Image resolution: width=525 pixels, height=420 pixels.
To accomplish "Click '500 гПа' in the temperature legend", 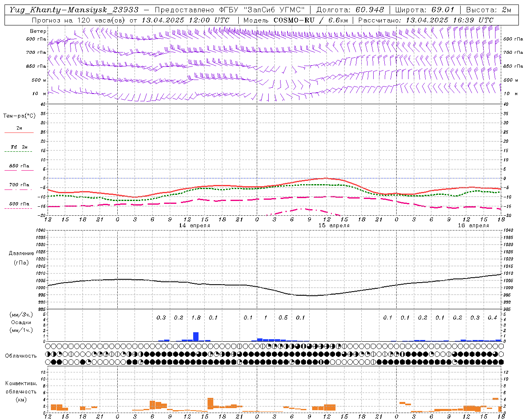I will coord(19,203).
